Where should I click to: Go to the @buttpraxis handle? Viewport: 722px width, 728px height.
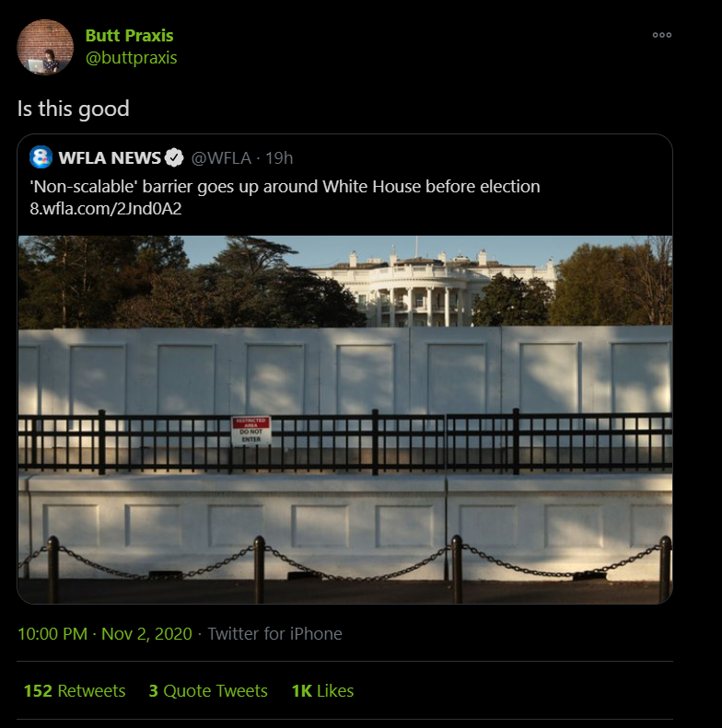131,58
